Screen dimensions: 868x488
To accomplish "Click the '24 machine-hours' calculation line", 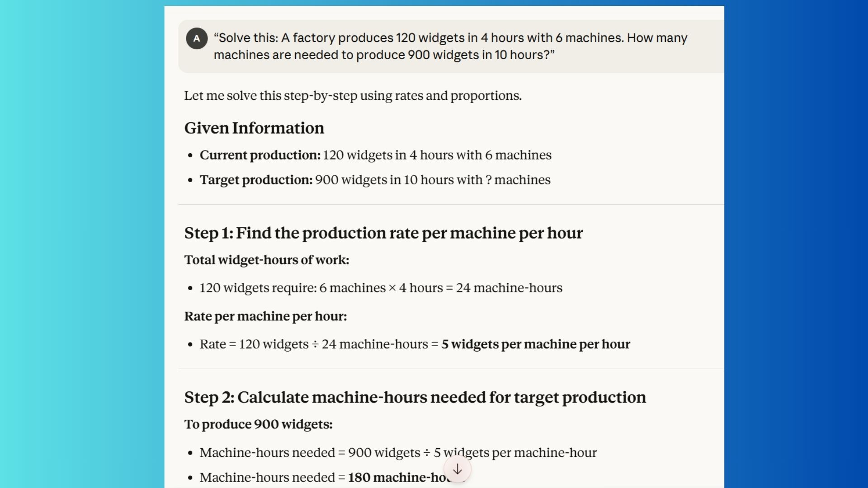I will 381,288.
